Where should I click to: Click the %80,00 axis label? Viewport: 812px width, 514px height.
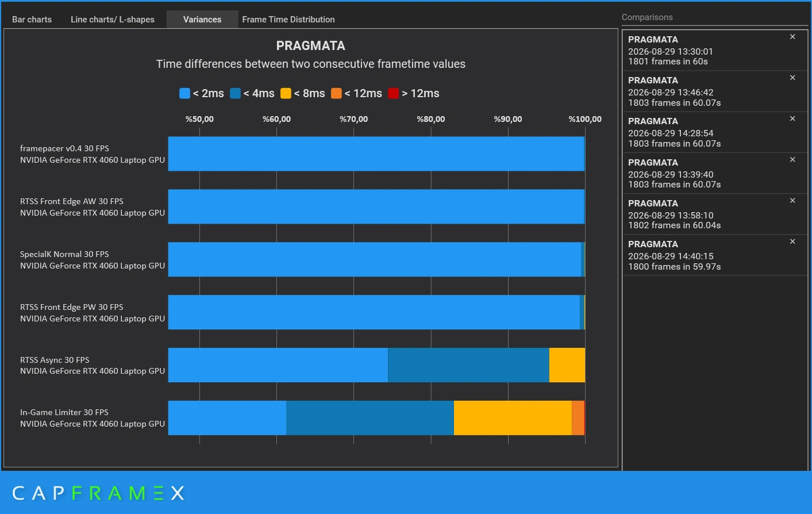[x=431, y=119]
